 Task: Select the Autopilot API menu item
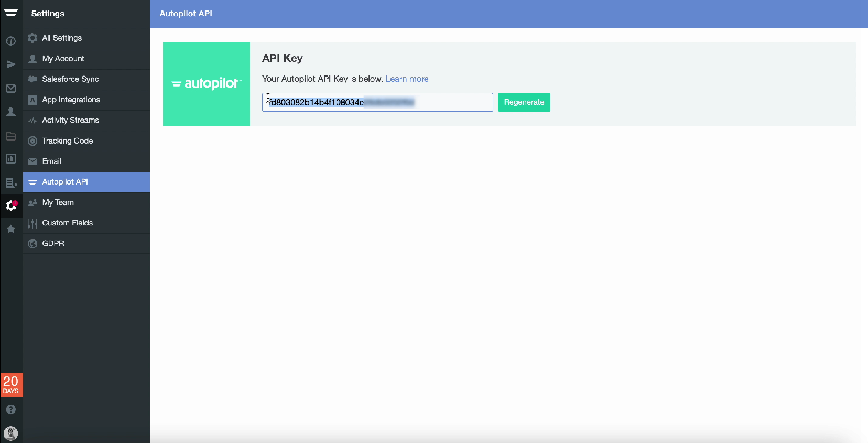86,182
